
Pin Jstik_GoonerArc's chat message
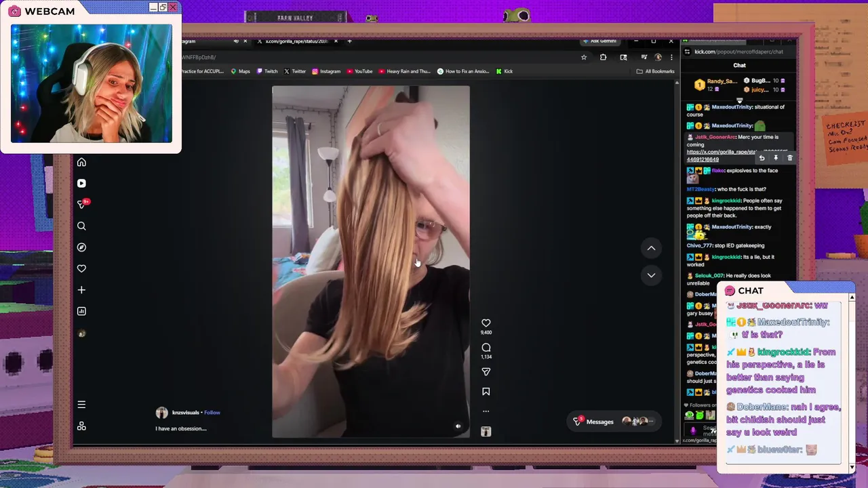pyautogui.click(x=776, y=158)
